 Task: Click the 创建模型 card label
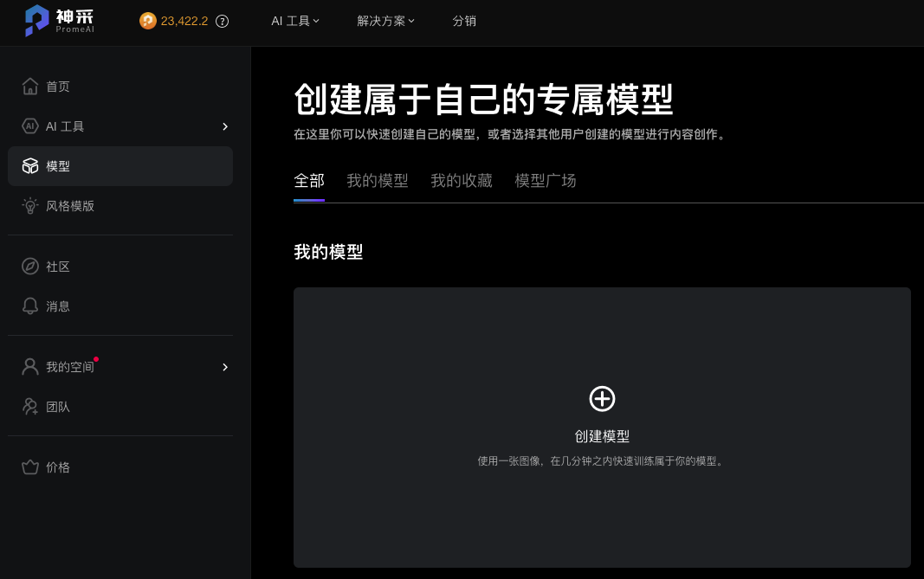[x=602, y=437]
